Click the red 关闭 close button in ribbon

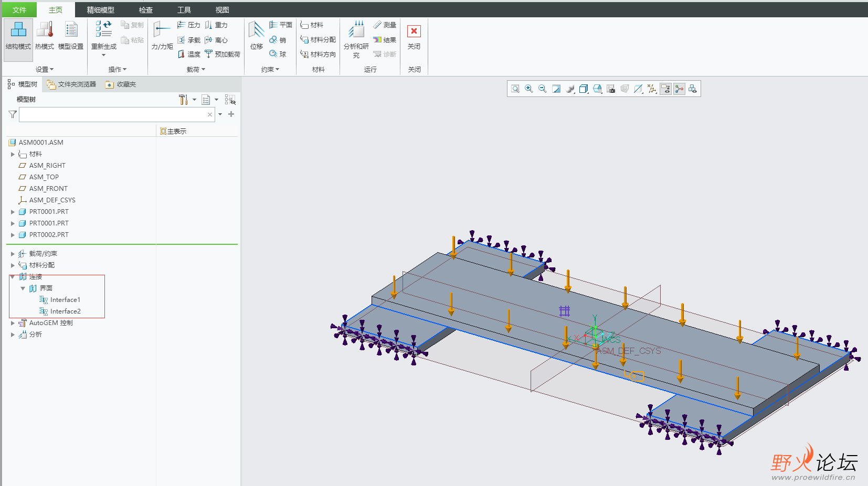(414, 31)
